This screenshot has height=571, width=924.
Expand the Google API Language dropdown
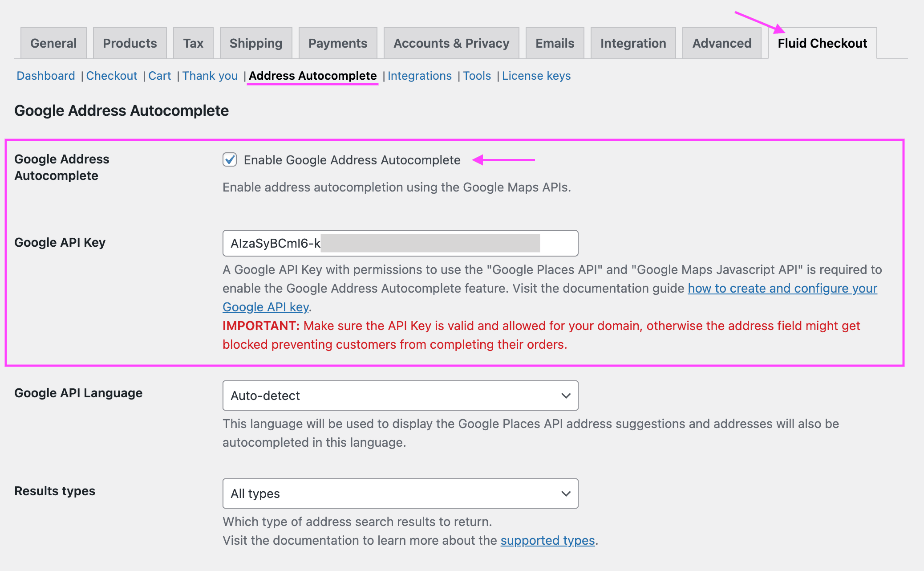pyautogui.click(x=401, y=396)
